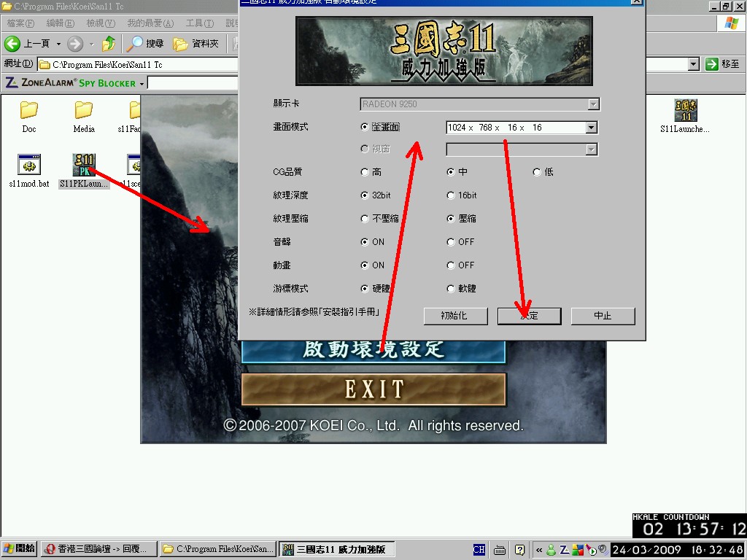Switch to the C:\Program Files\Koei\San... taskbar button
Image resolution: width=747 pixels, height=560 pixels.
218,549
